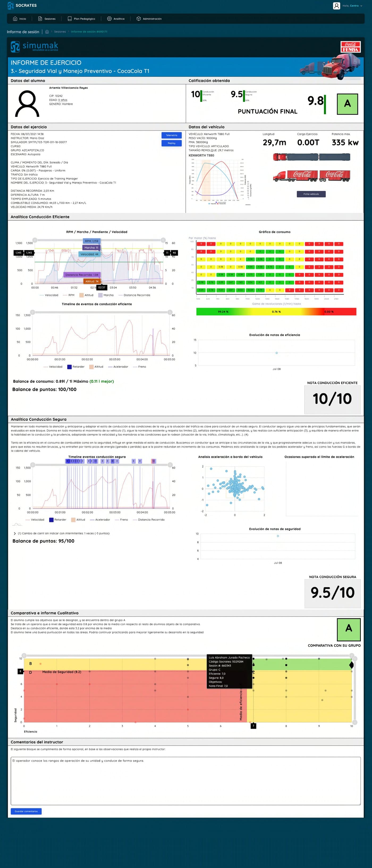Image resolution: width=372 pixels, height=868 pixels.
Task: Open the Plan Pedagógico menu
Action: click(x=82, y=19)
